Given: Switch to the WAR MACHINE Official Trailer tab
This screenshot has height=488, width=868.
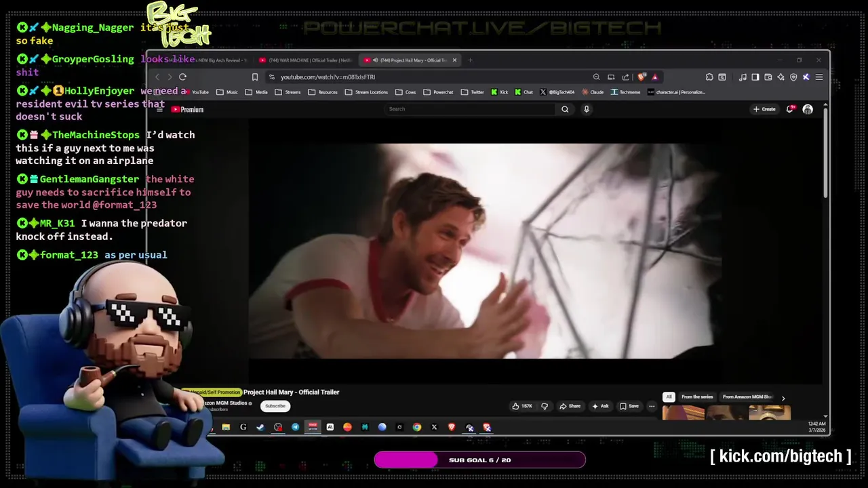Looking at the screenshot, I should tap(305, 60).
